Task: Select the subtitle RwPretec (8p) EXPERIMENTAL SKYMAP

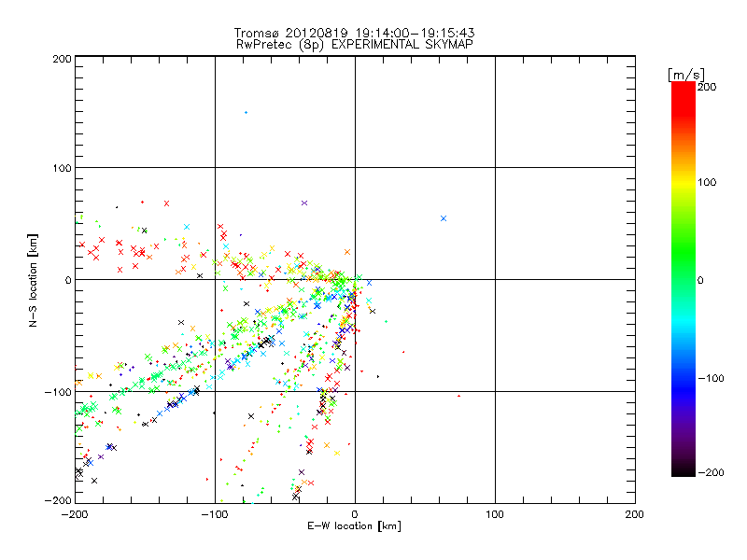Action: pyautogui.click(x=354, y=45)
